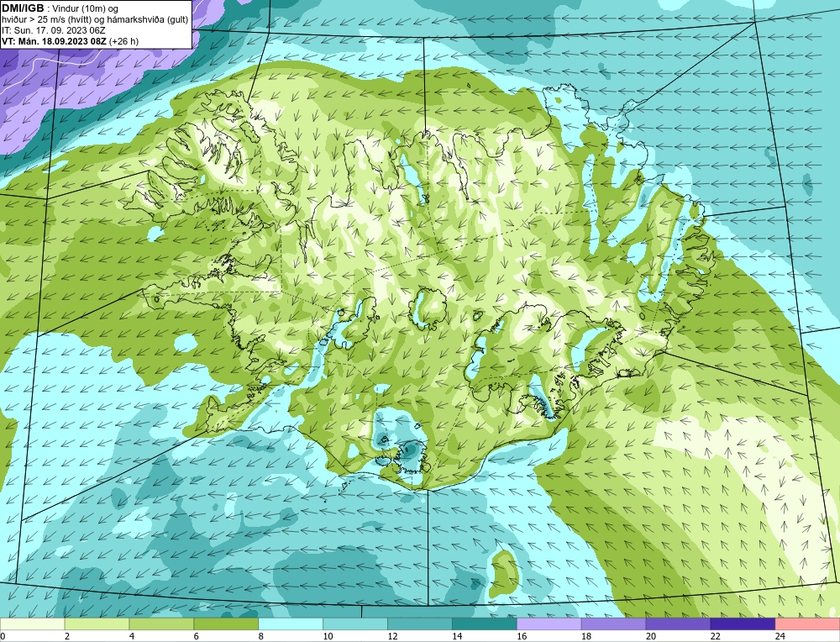Viewport: 840px width, 642px height.
Task: Click the 'IT: Sun. 17. 09. 2023 06Z' line
Action: coord(54,30)
